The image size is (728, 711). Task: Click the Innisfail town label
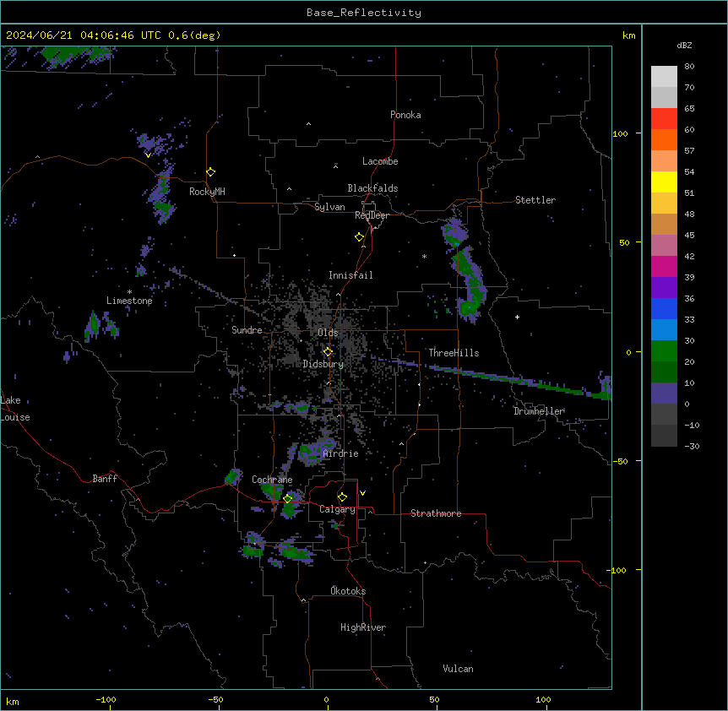(x=350, y=275)
